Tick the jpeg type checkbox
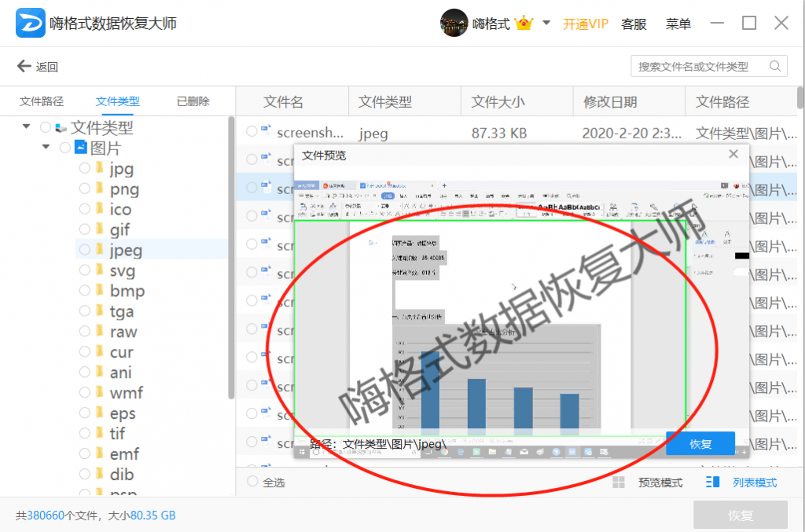 pos(85,249)
